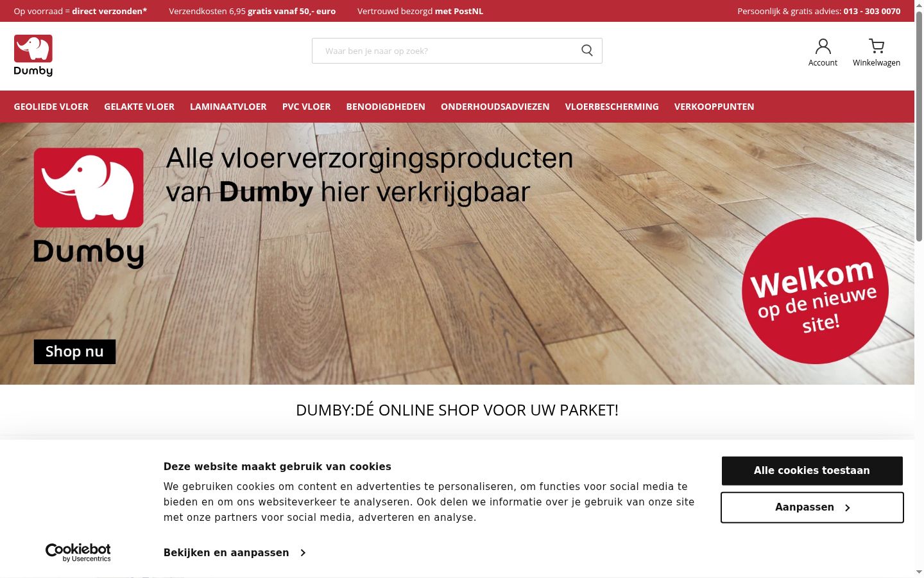Expand Bekijken en aanpassen cookie details

pyautogui.click(x=235, y=552)
